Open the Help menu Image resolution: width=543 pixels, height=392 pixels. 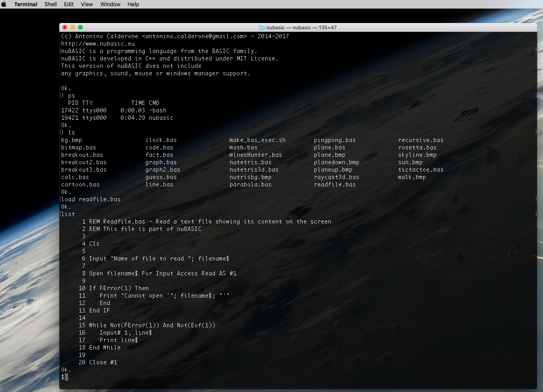click(x=133, y=4)
